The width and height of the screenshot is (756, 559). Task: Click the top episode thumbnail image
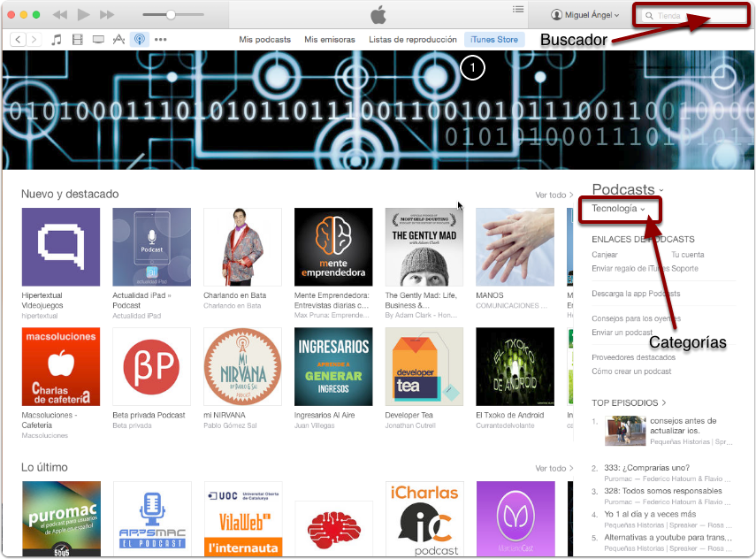[625, 431]
